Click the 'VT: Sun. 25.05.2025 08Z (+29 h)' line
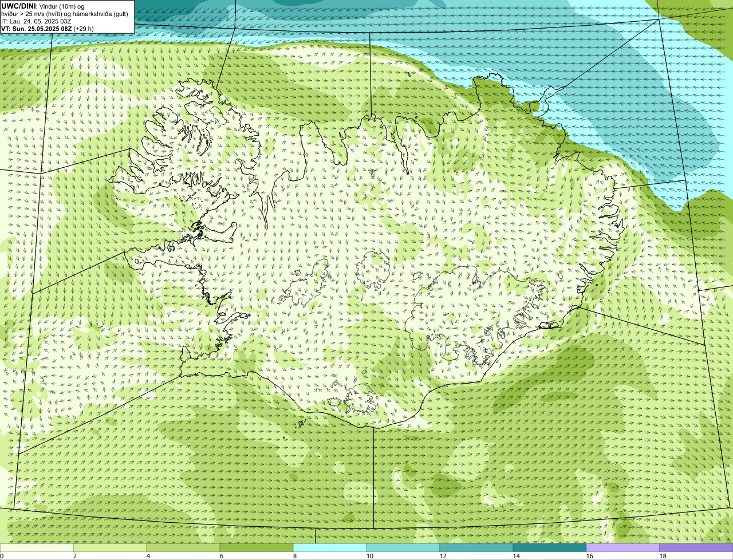 (48, 28)
